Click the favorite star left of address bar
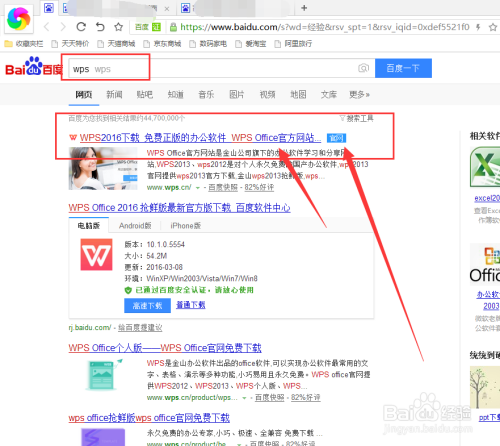The width and height of the screenshot is (500, 446). coord(118,27)
